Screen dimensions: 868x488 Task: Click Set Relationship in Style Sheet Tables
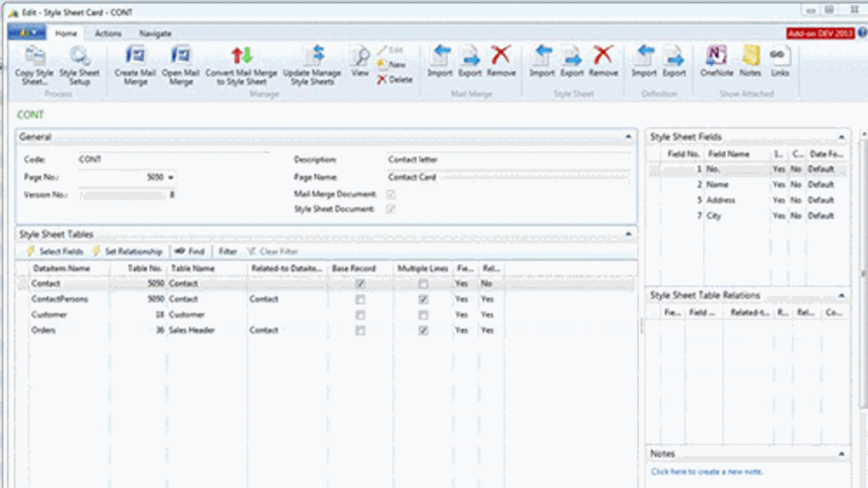(x=127, y=251)
